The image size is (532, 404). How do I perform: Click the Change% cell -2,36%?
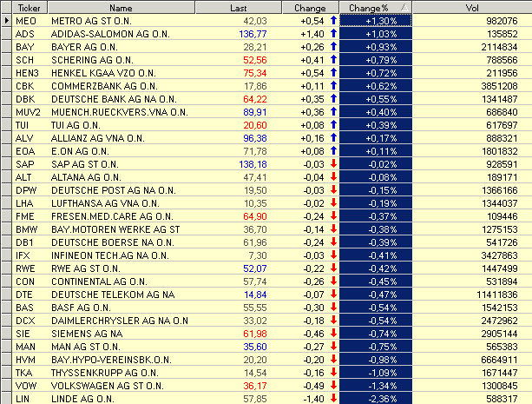(x=376, y=399)
